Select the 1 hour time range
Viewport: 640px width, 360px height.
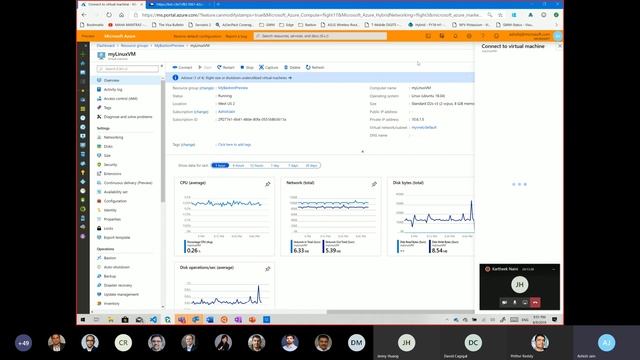click(220, 165)
